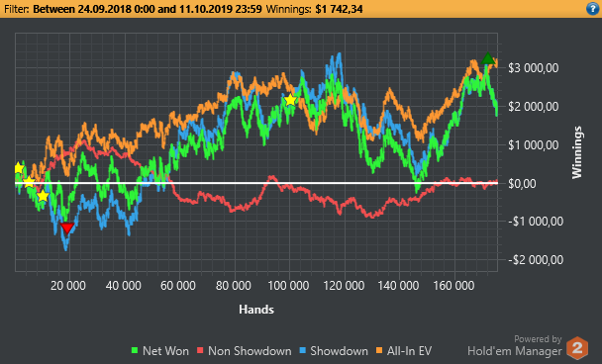
Task: Click the $3 000,00 axis label
Action: coord(534,68)
